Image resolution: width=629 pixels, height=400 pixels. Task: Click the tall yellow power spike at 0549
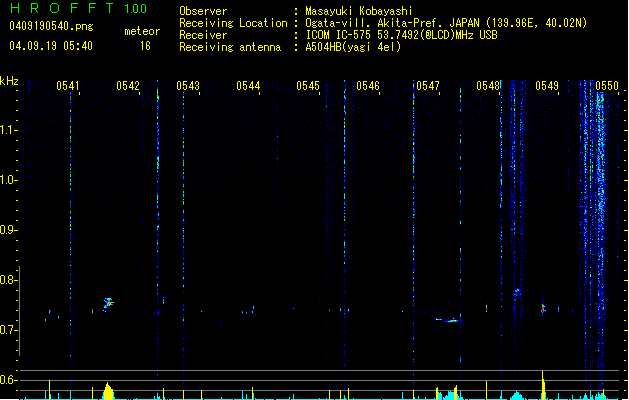pos(543,385)
